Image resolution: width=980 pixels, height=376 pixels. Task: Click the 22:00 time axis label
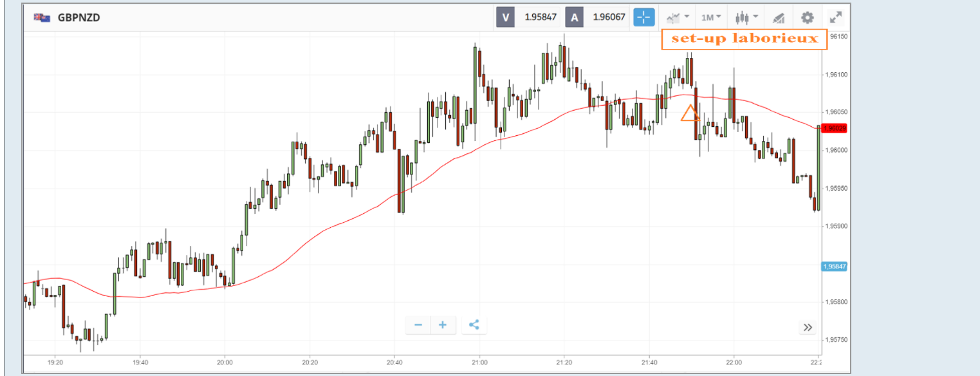click(734, 361)
